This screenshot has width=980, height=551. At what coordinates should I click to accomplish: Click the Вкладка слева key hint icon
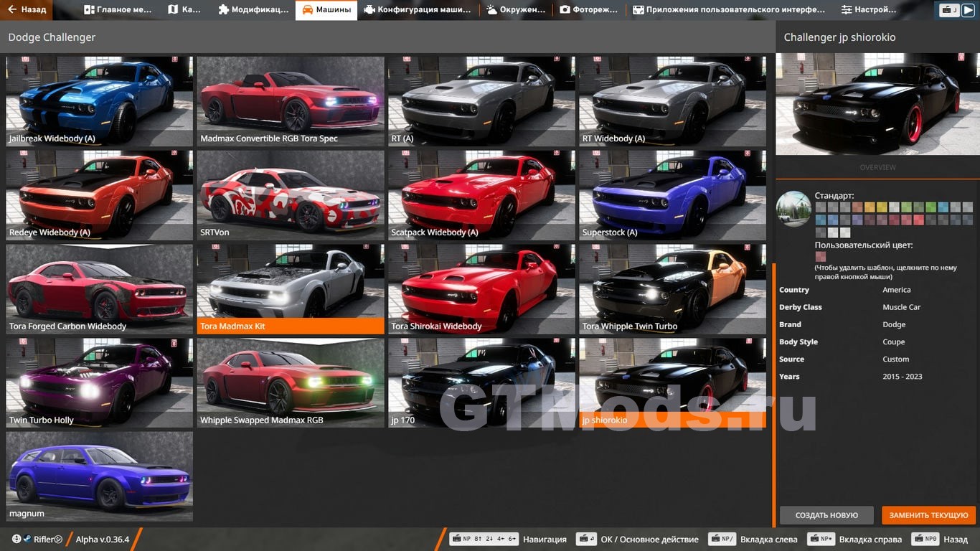click(722, 539)
